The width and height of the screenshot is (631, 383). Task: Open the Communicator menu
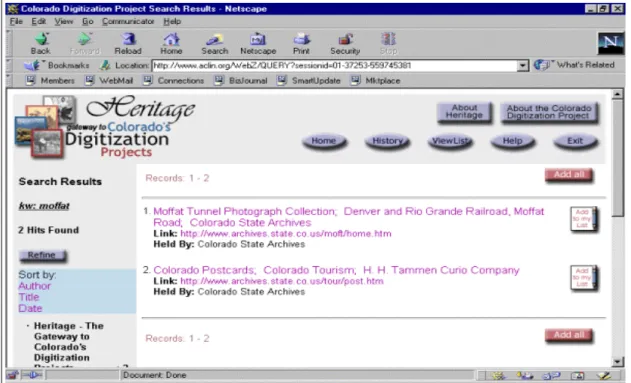tap(128, 21)
